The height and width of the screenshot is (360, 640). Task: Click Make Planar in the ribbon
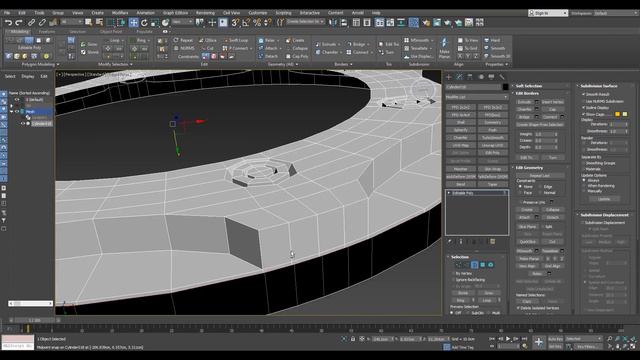coord(444,48)
